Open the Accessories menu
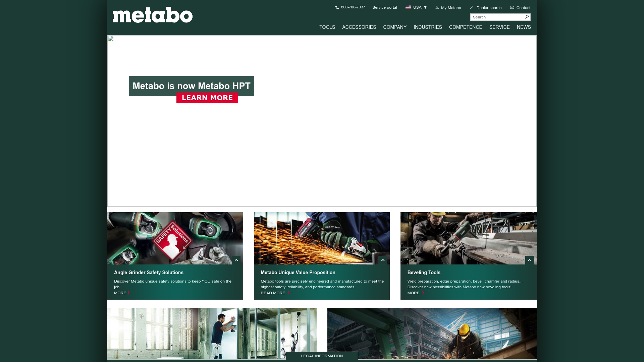This screenshot has height=362, width=644. coord(359,27)
